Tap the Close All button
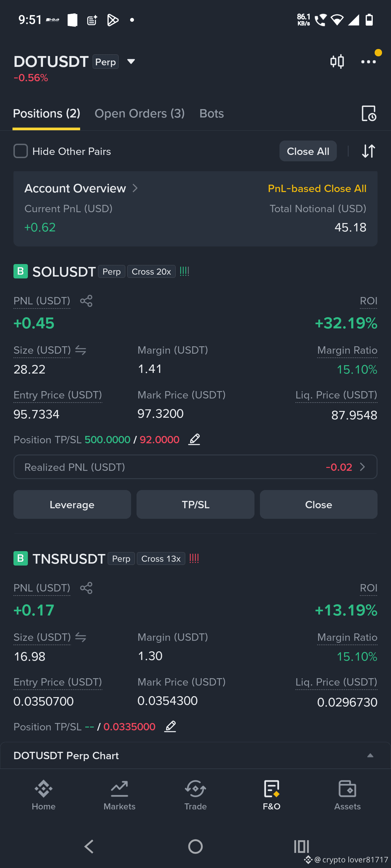Image resolution: width=391 pixels, height=868 pixels. (308, 151)
